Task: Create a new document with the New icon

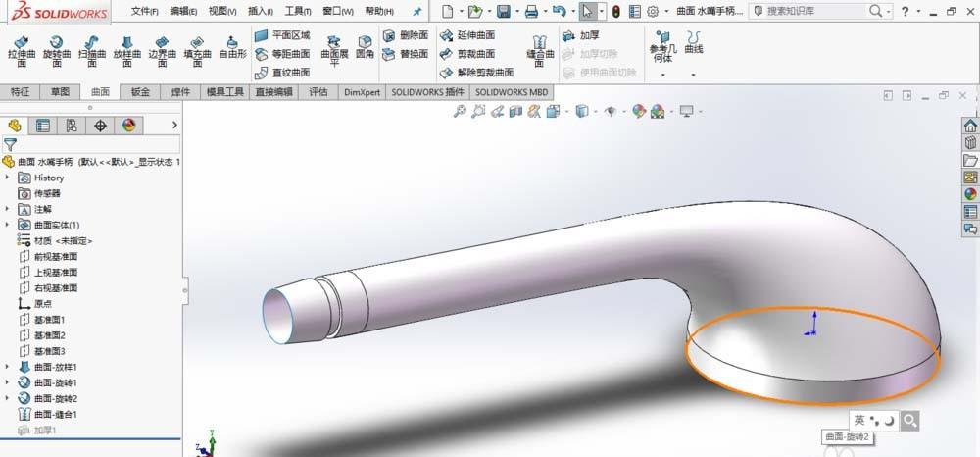Action: tap(446, 11)
